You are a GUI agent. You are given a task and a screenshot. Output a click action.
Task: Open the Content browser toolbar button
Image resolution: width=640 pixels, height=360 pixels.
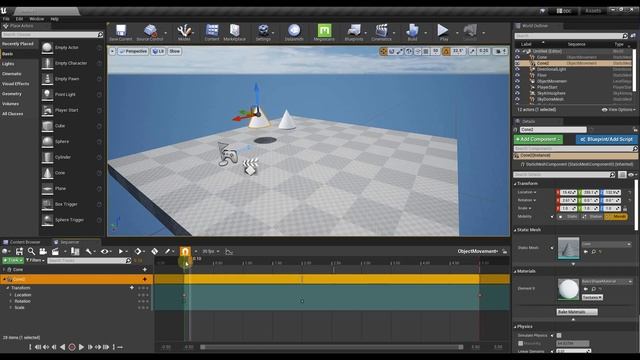pos(212,33)
